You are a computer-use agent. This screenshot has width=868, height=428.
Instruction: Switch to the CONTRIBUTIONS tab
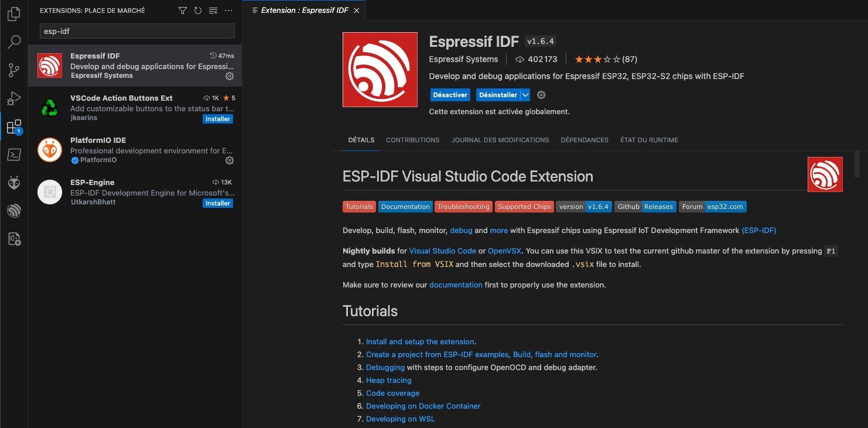413,140
